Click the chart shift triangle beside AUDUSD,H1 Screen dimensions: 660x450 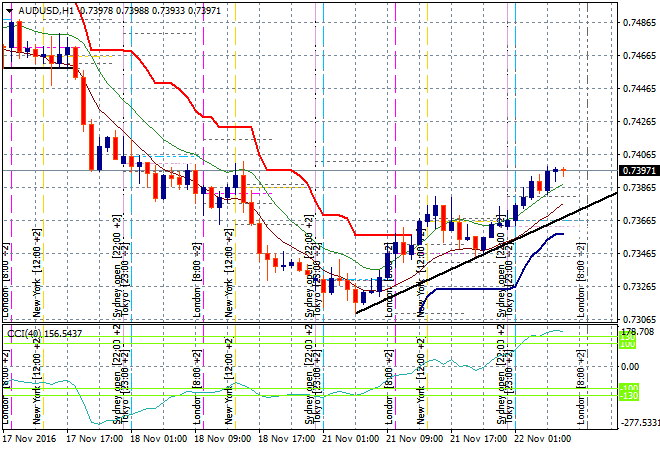(x=7, y=9)
